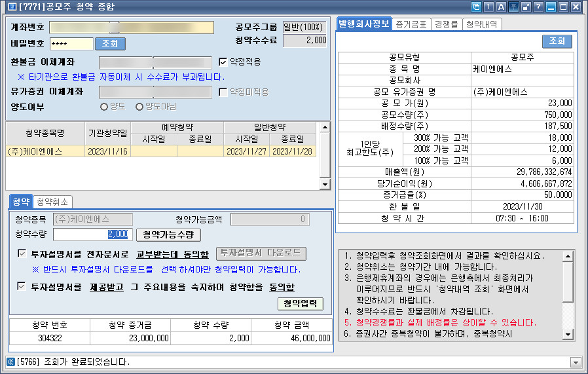Screen dimensions: 588x374
Task: Minimize the 공모주 청약 종합 window
Action: [551, 7]
